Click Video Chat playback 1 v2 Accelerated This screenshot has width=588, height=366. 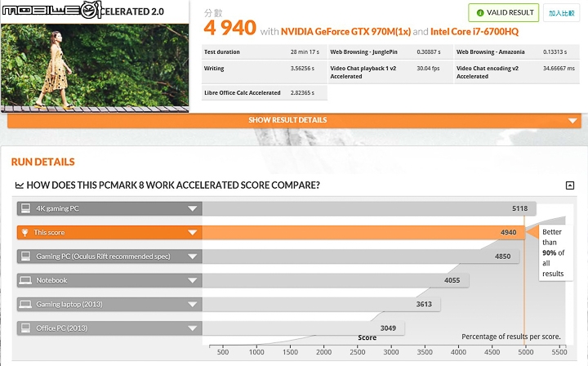[363, 73]
